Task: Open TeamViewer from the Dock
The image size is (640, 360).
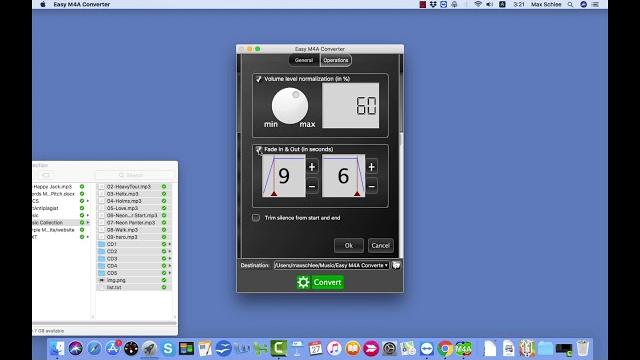Action: 427,349
